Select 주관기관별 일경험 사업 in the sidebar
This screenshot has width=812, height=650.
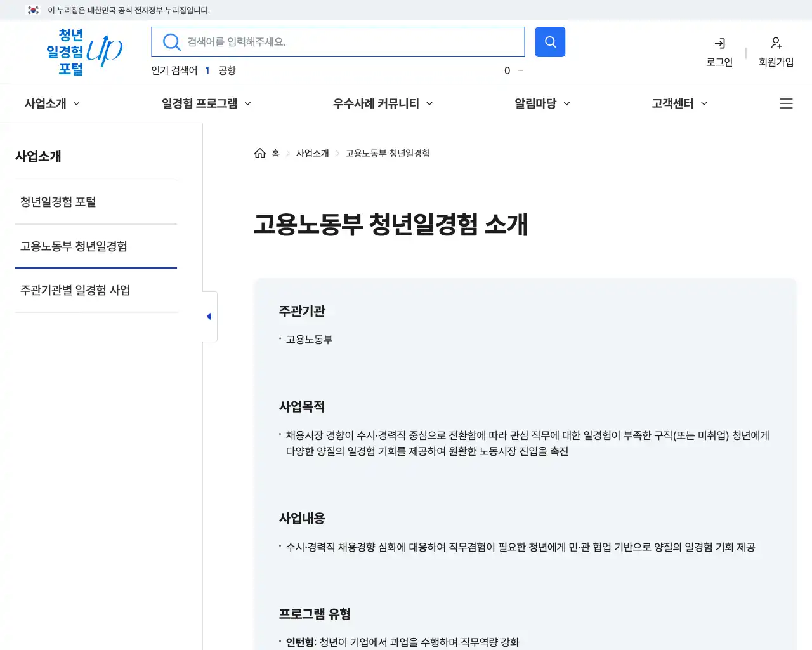tap(75, 290)
